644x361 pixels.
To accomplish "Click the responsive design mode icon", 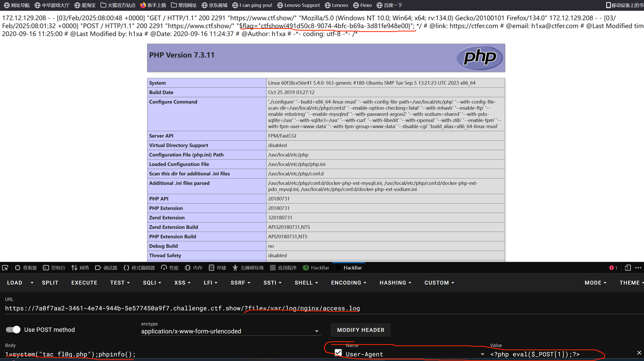I will point(628,268).
